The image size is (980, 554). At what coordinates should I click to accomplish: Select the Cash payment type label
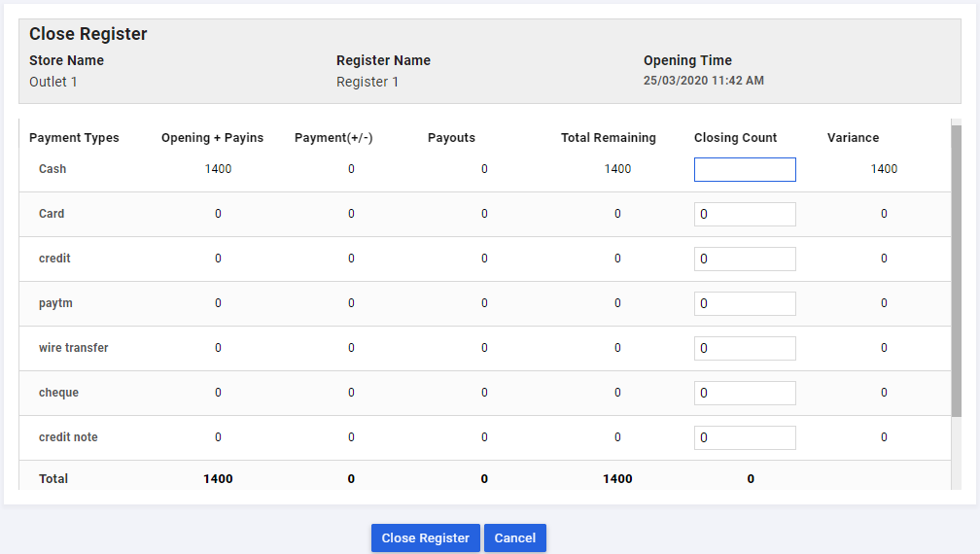52,169
